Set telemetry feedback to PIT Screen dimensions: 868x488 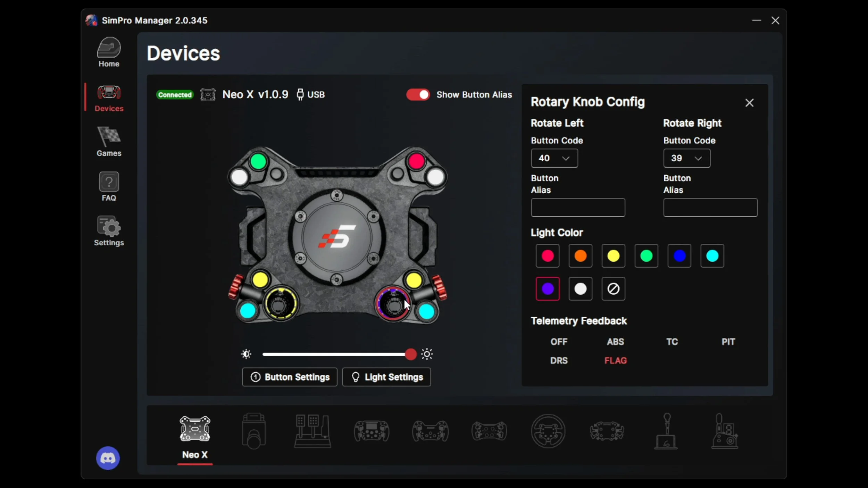click(x=728, y=342)
